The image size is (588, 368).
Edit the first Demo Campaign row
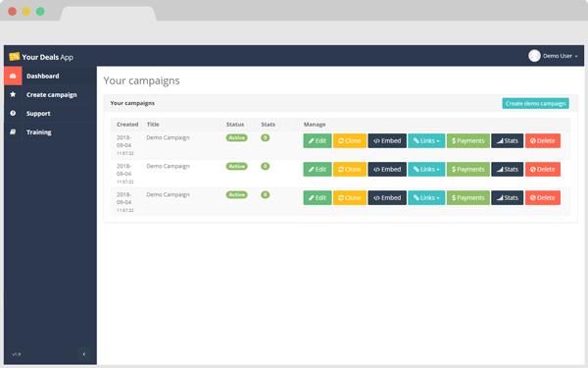tap(318, 140)
